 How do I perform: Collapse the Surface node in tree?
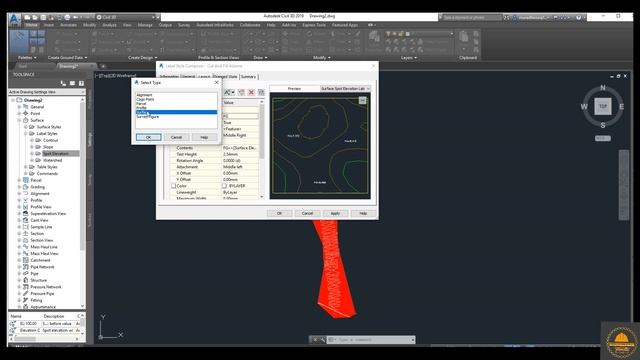[x=19, y=120]
